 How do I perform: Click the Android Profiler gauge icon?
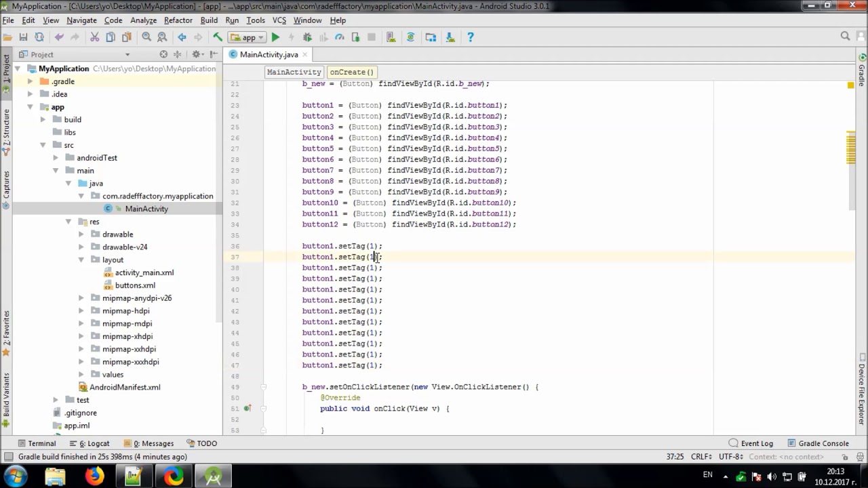click(340, 37)
